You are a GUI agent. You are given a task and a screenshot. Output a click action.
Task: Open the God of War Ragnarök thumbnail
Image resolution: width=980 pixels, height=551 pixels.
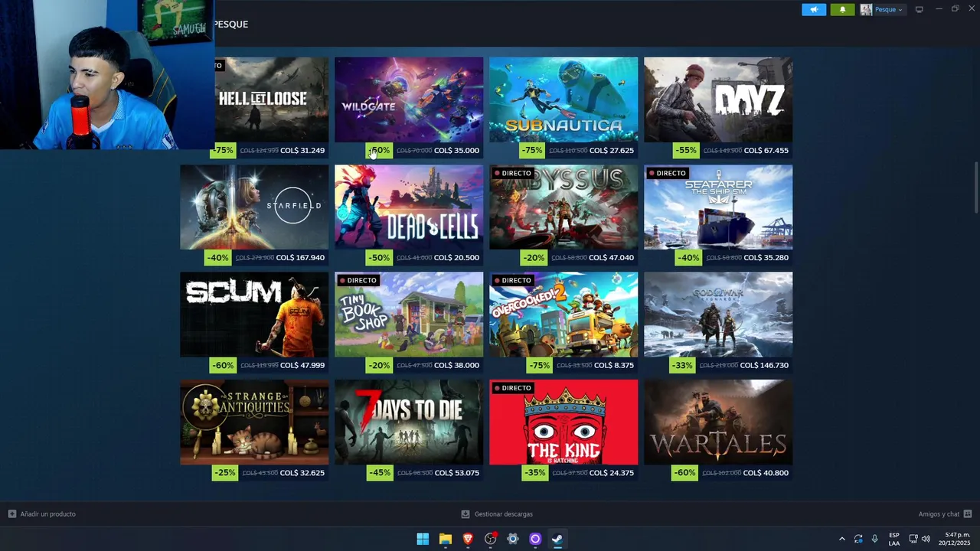[718, 315]
